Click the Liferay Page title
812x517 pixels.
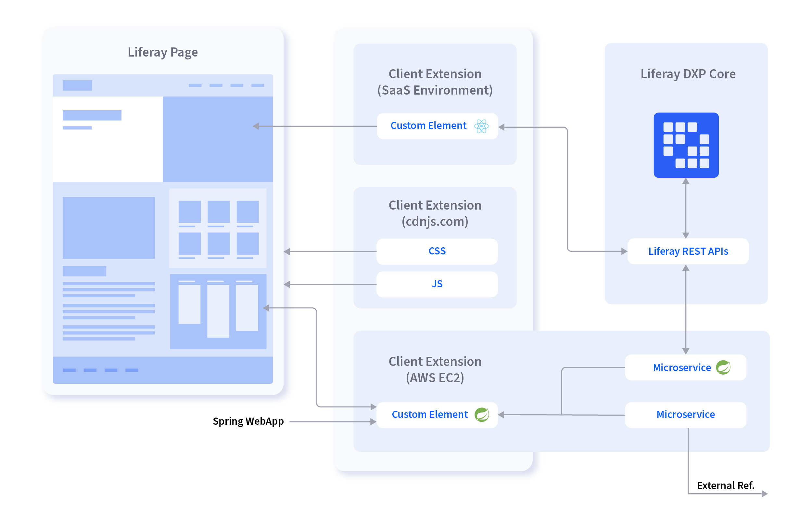[x=162, y=52]
